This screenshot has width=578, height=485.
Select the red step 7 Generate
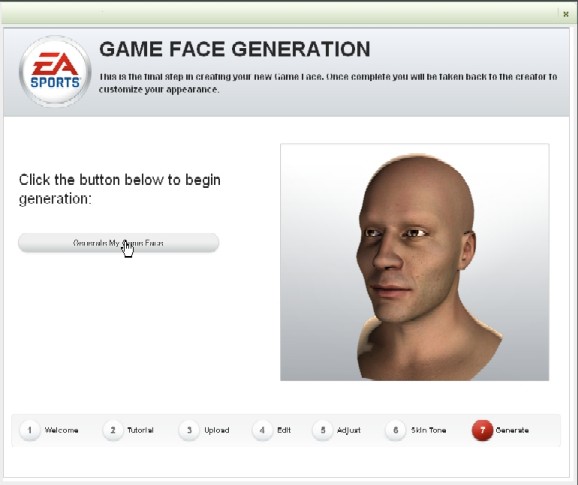[500, 430]
